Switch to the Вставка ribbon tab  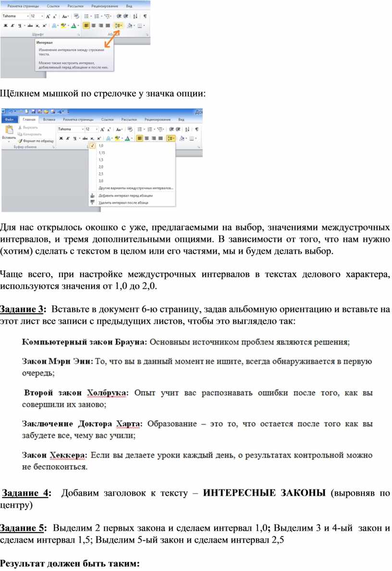click(49, 120)
